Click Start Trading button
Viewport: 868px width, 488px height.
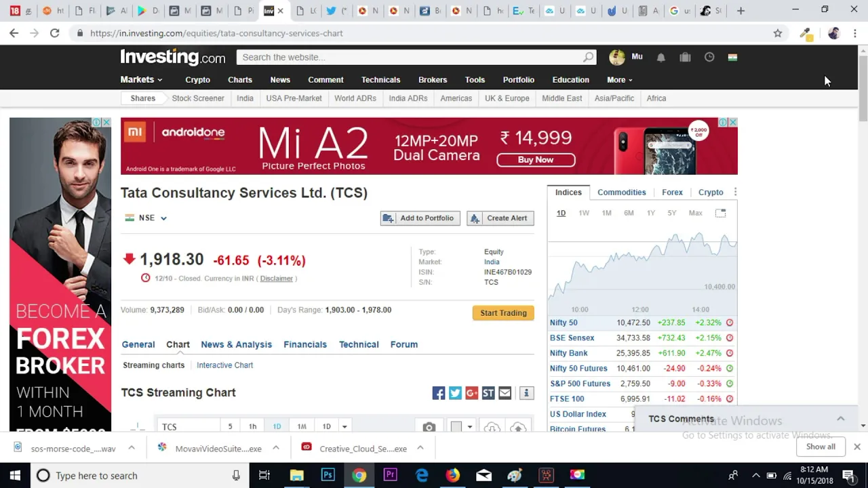(503, 313)
